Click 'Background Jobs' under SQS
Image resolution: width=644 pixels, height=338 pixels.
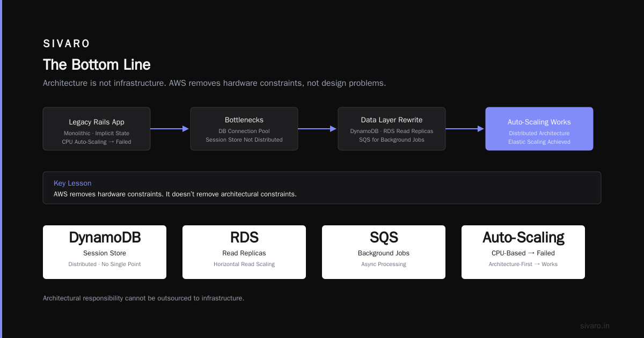pyautogui.click(x=384, y=253)
